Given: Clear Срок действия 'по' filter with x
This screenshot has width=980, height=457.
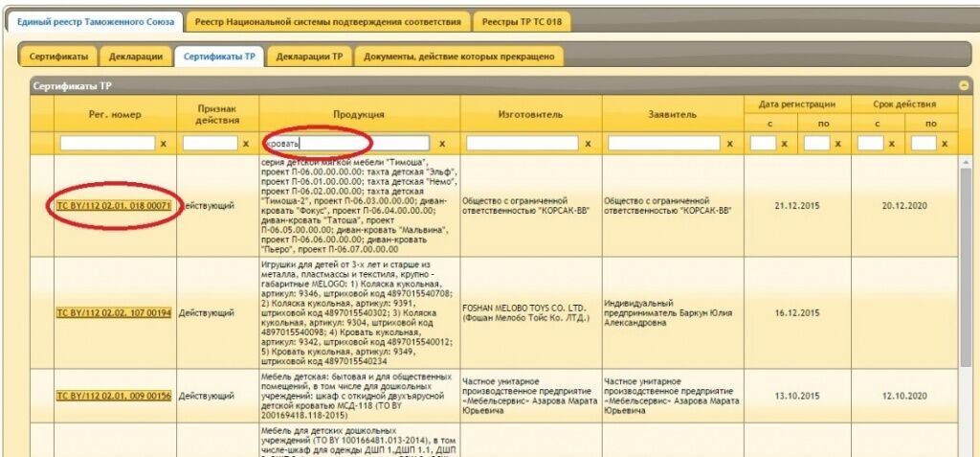Looking at the screenshot, I should click(x=945, y=144).
